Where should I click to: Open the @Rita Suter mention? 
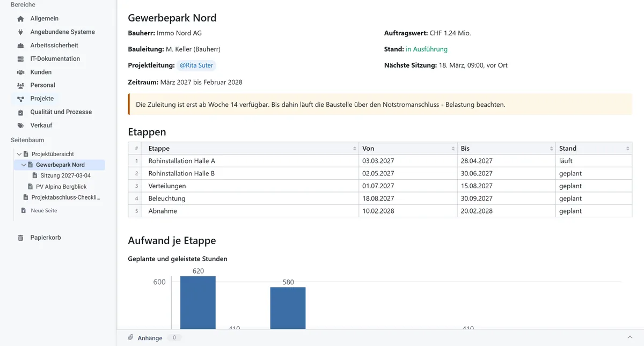[x=196, y=65]
